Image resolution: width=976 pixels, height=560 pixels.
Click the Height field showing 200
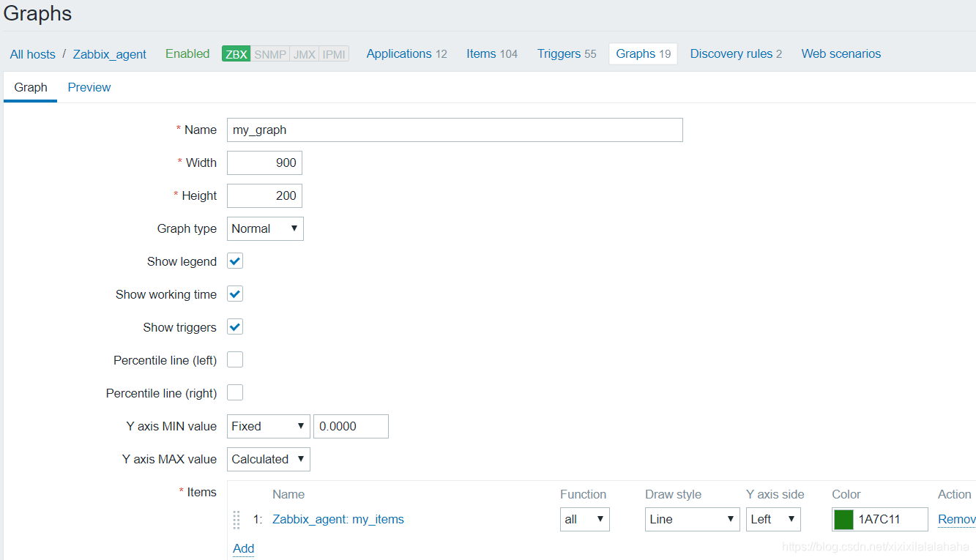[264, 195]
